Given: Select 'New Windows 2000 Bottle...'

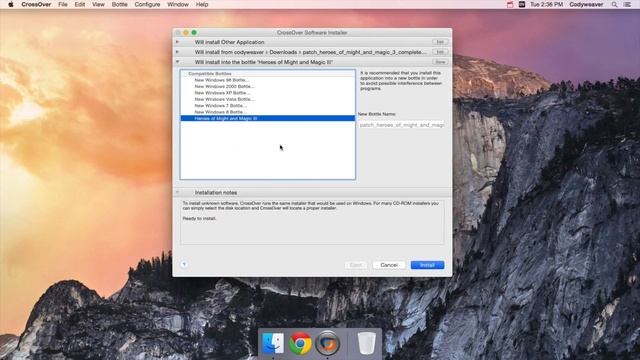Looking at the screenshot, I should point(268,87).
